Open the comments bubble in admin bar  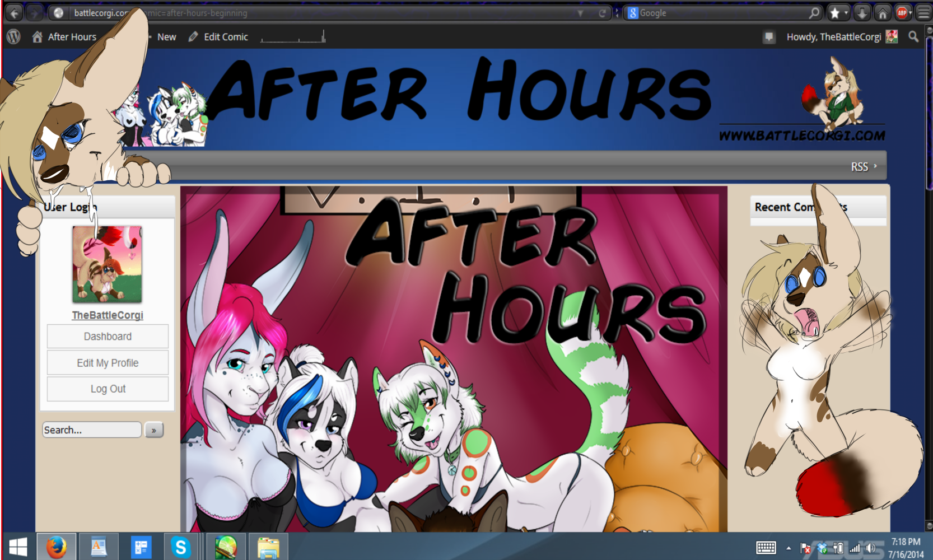(x=769, y=37)
